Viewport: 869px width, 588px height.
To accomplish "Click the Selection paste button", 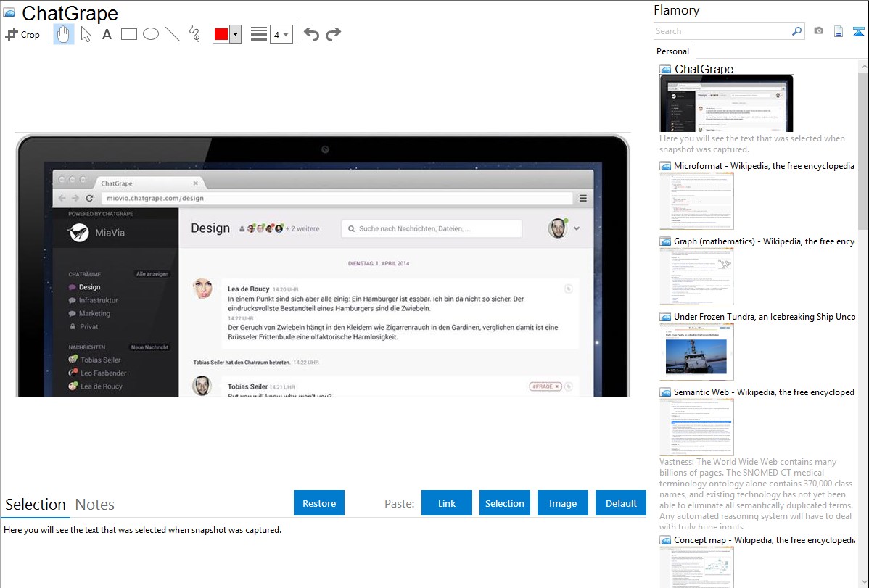I will 504,503.
